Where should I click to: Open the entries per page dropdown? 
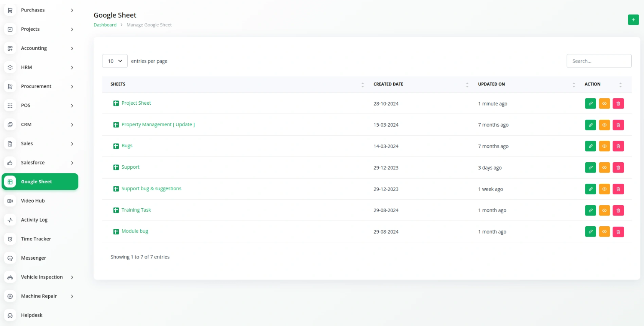click(115, 61)
